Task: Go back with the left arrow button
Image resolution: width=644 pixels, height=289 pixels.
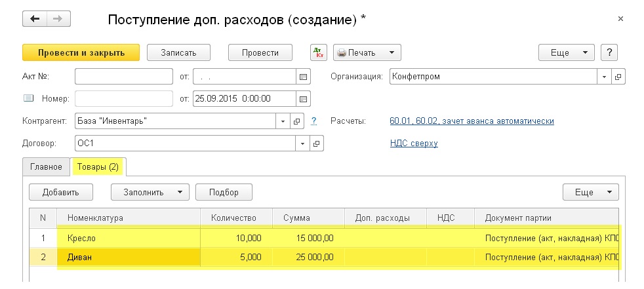Action: (35, 19)
